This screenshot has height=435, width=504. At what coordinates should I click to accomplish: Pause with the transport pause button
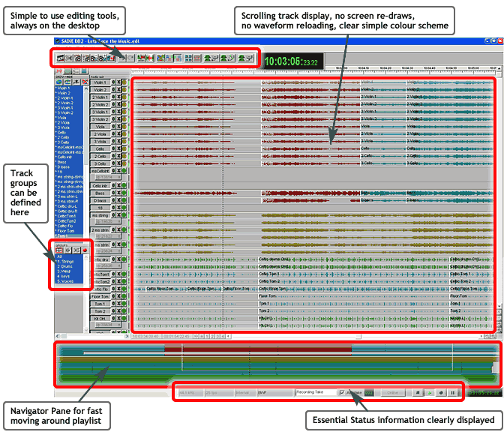(x=452, y=392)
